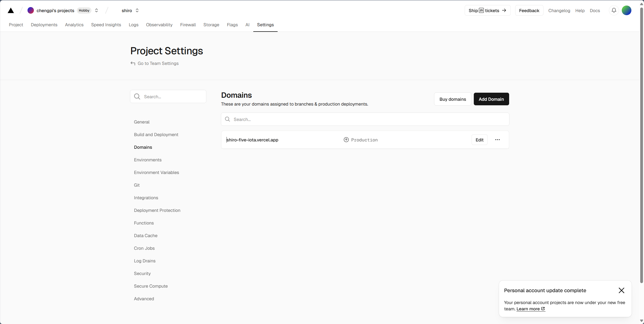The height and width of the screenshot is (324, 644).
Task: Open Integrations settings section
Action: pos(146,198)
